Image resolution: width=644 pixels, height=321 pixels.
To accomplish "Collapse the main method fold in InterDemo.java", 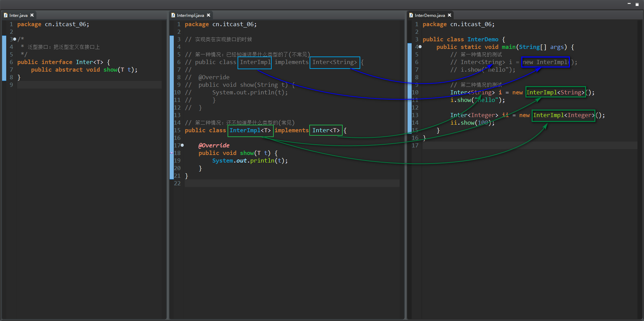I will coord(420,47).
